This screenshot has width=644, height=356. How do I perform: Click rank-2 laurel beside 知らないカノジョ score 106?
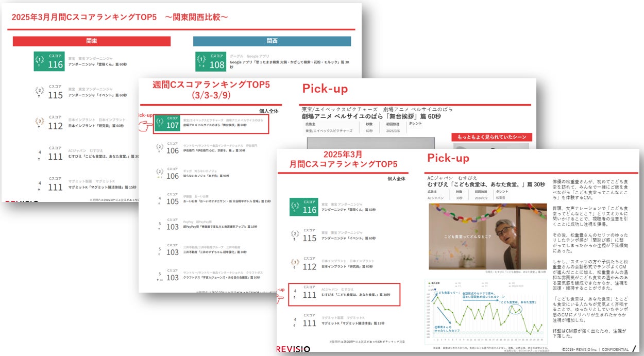coord(160,172)
